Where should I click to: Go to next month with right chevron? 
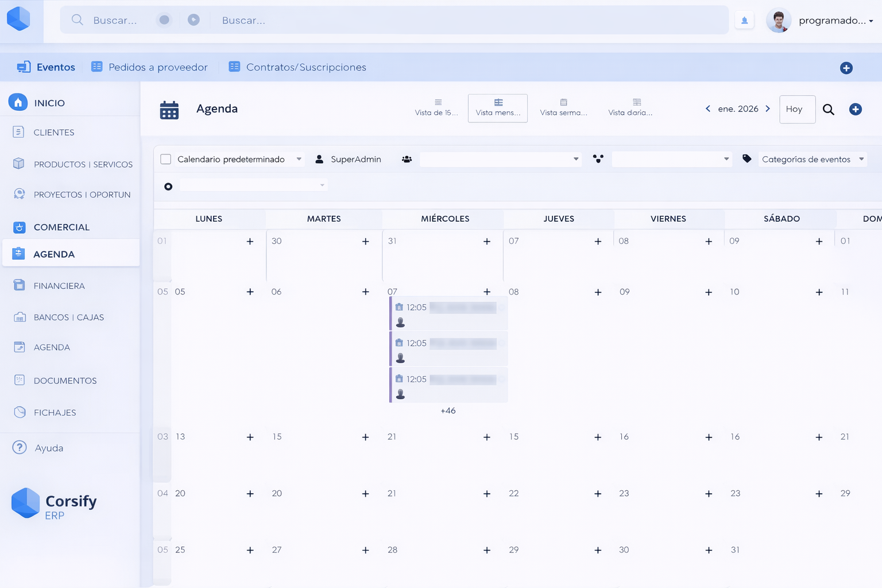[x=768, y=109]
